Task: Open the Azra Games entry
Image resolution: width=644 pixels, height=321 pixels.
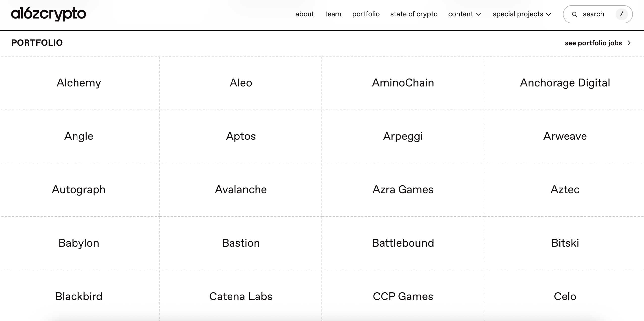Action: 403,190
